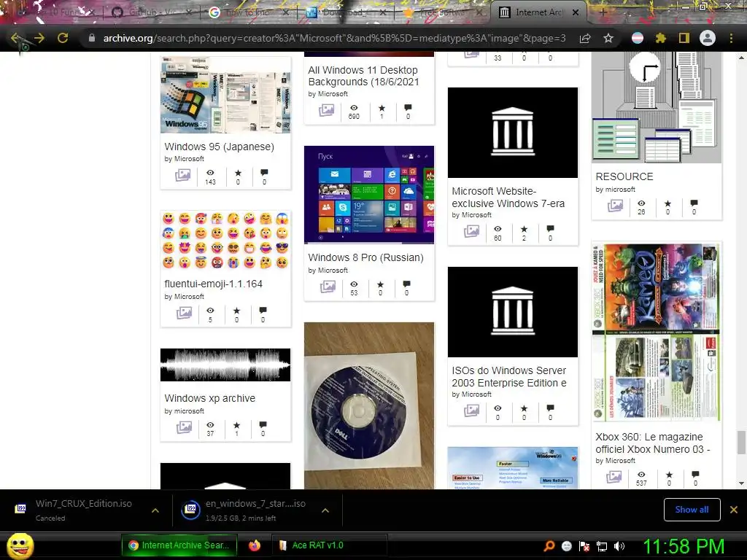Toggle the browser side panel
747x560 pixels.
(x=684, y=38)
